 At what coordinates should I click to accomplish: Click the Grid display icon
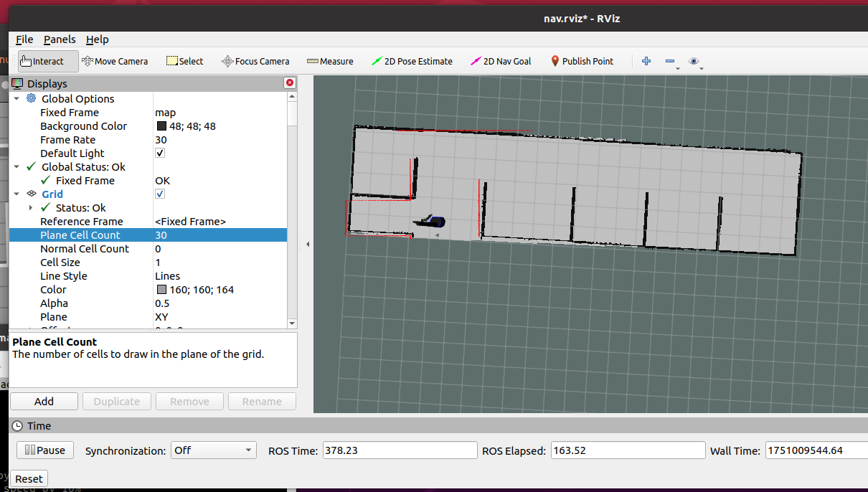click(32, 194)
